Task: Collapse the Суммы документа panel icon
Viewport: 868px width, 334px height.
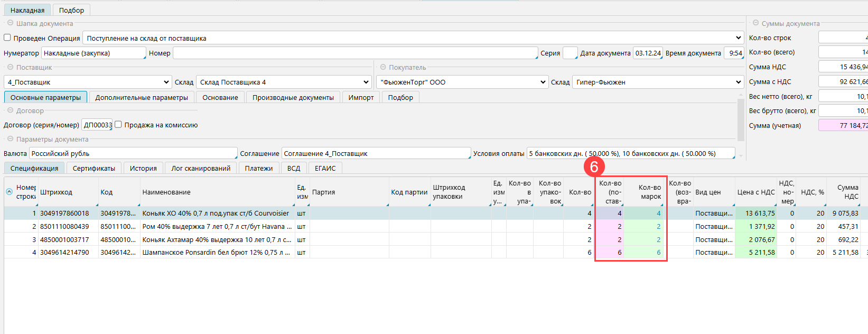Action: (755, 23)
